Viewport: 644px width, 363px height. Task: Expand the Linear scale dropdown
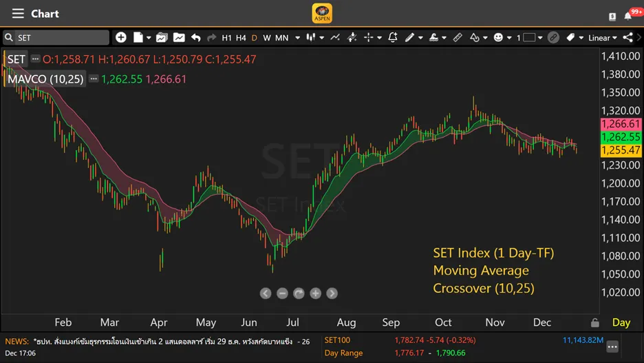pyautogui.click(x=603, y=38)
